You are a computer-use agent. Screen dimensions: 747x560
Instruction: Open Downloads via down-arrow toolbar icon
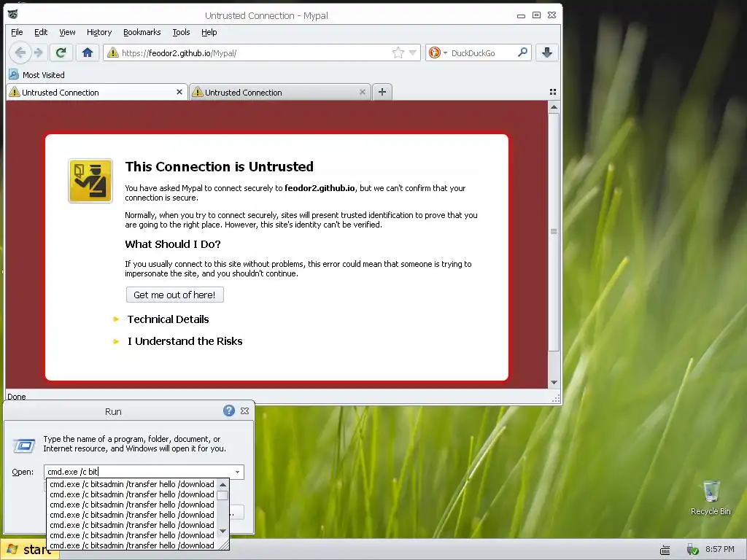tap(547, 52)
